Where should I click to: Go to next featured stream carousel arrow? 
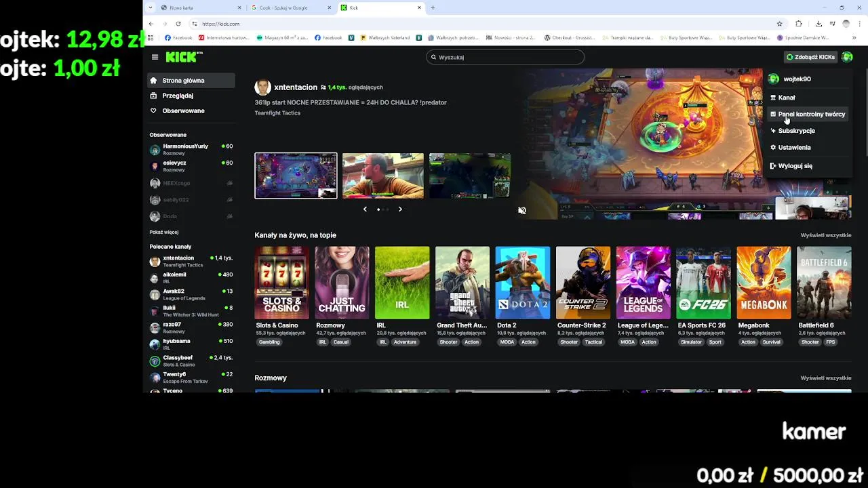click(x=400, y=209)
